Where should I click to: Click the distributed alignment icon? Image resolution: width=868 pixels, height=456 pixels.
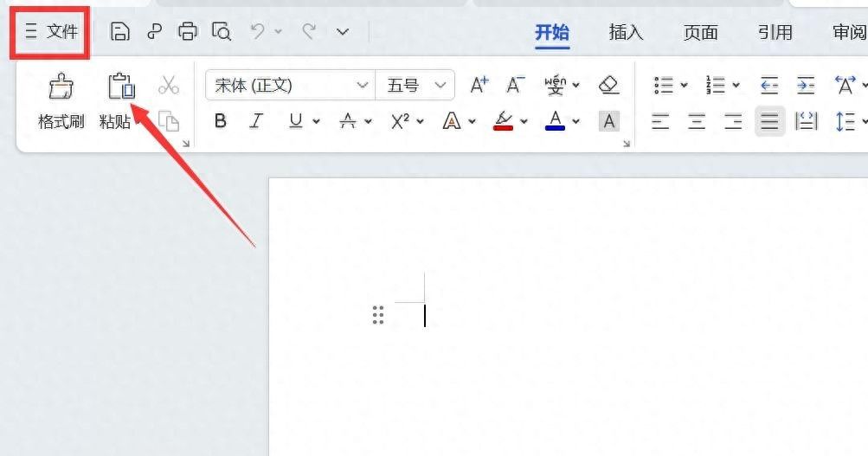pos(806,120)
